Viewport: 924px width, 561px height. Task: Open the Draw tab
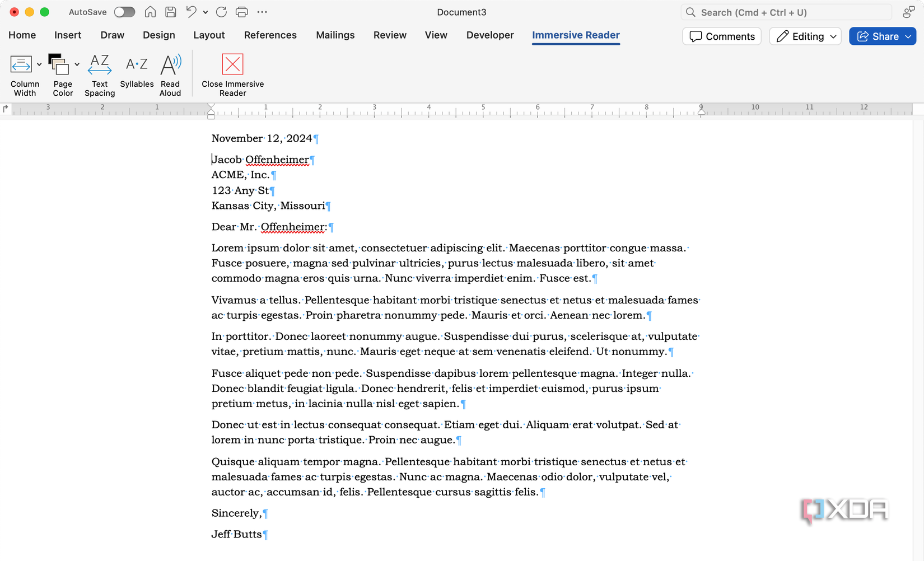[113, 35]
